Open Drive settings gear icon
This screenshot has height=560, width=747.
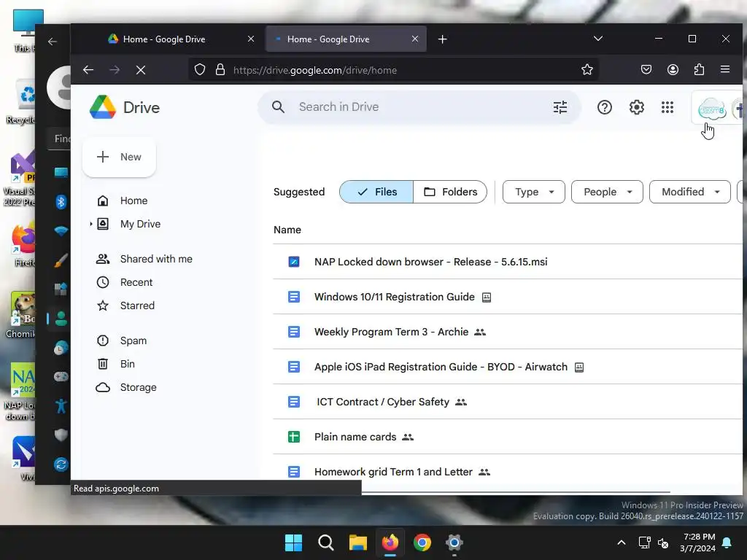click(636, 107)
